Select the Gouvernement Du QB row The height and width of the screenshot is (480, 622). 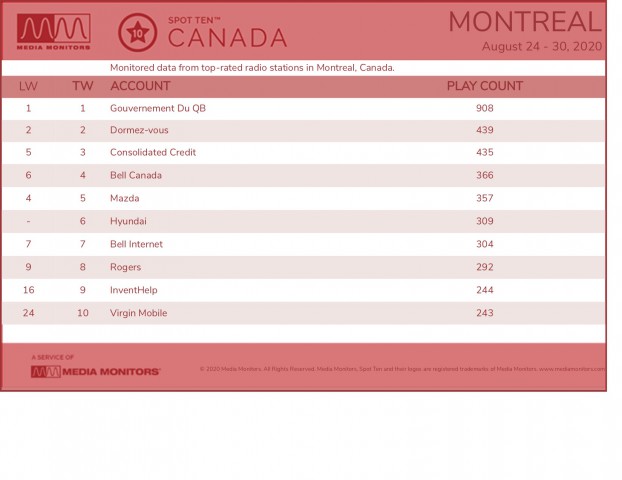point(303,108)
